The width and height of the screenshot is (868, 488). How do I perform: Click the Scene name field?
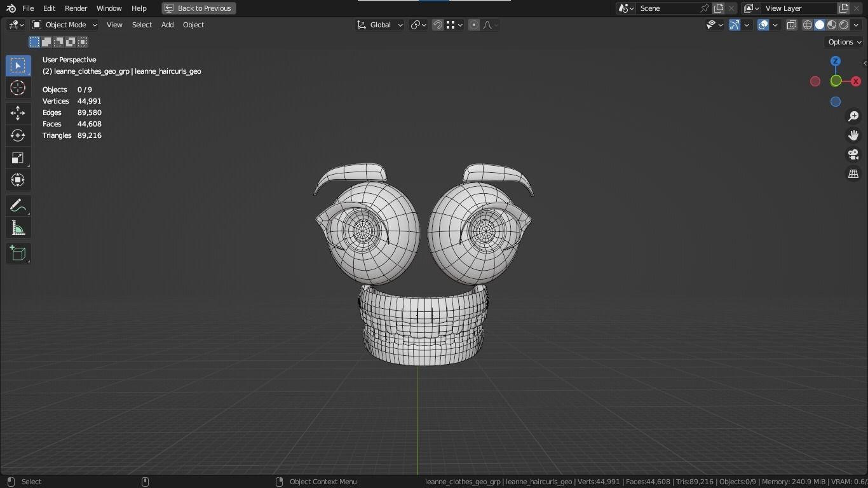(667, 8)
